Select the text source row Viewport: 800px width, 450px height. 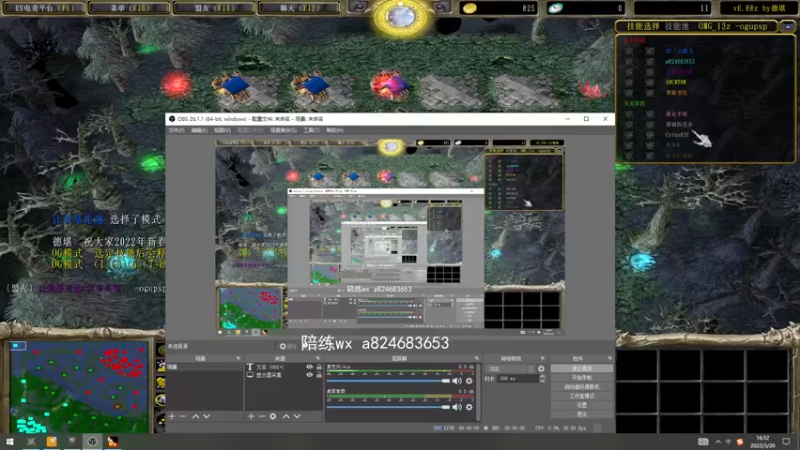click(284, 367)
